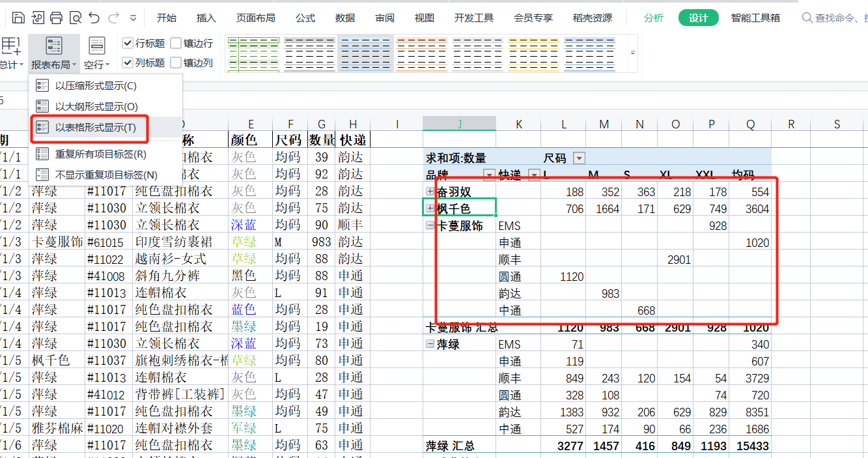Open the 分析 ribbon tab
The image size is (868, 458).
pos(654,18)
